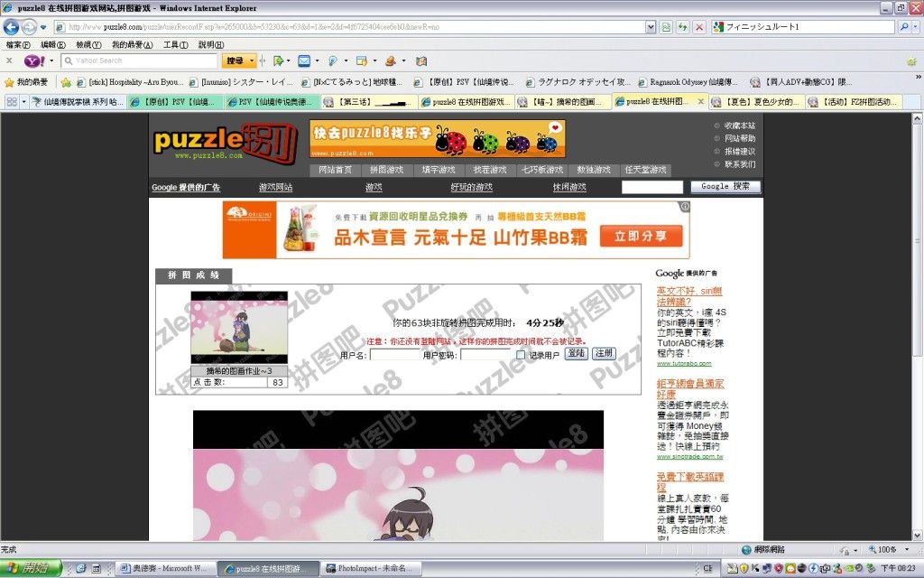Click the 立即分享 button in the banner ad

(x=642, y=236)
